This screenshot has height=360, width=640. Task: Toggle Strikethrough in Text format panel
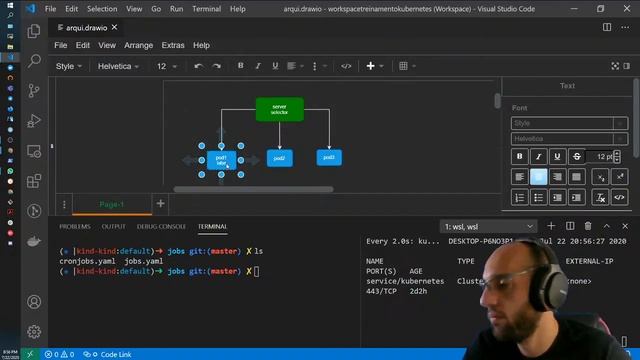[576, 156]
